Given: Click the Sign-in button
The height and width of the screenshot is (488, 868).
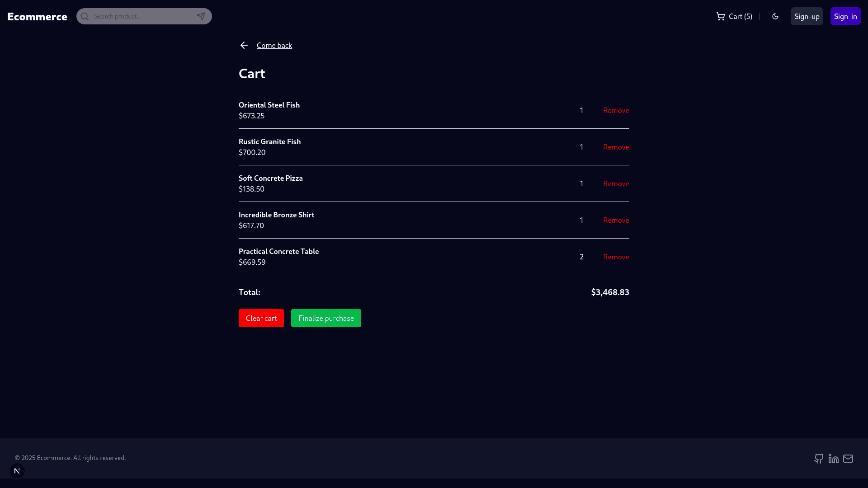Looking at the screenshot, I should point(845,16).
